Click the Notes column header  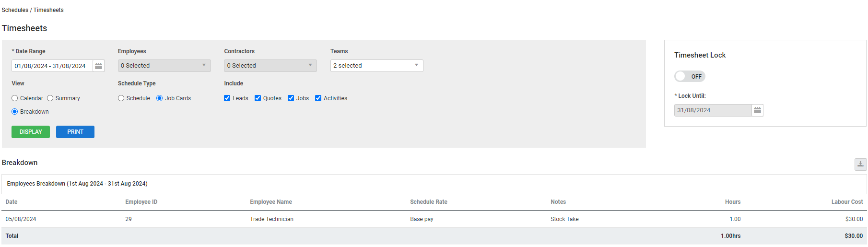558,202
